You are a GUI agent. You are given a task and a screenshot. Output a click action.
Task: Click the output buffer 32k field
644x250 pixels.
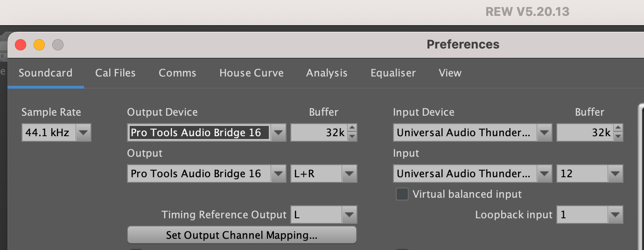click(319, 133)
